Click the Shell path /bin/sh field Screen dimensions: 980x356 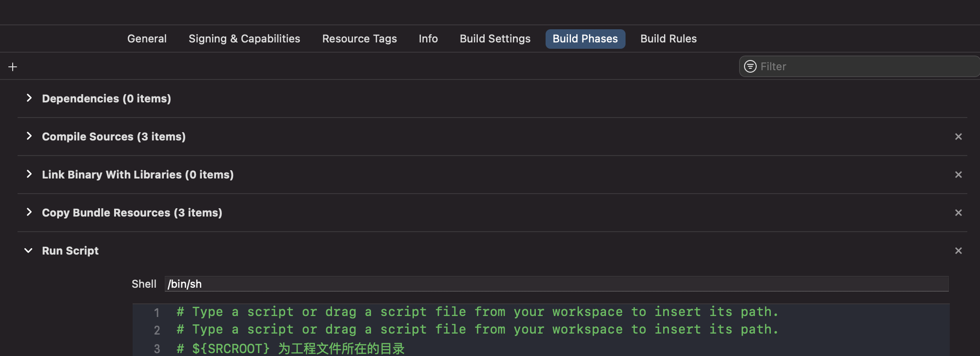click(556, 284)
